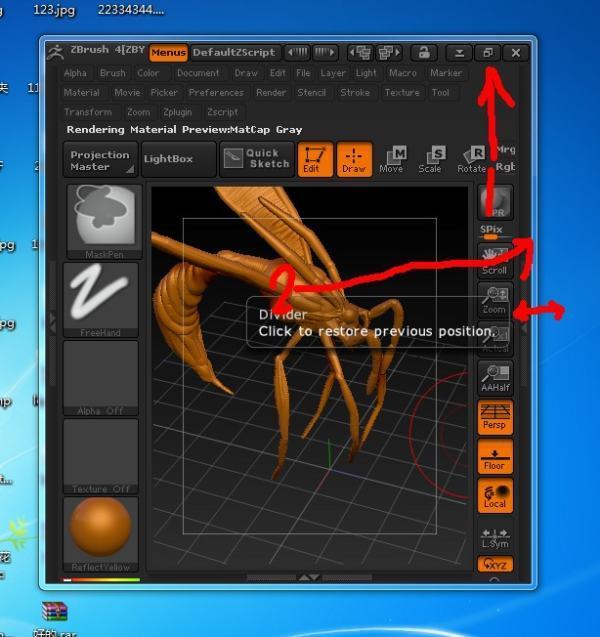Click the AAHalf view icon
Screen dimensions: 600x637
(495, 377)
